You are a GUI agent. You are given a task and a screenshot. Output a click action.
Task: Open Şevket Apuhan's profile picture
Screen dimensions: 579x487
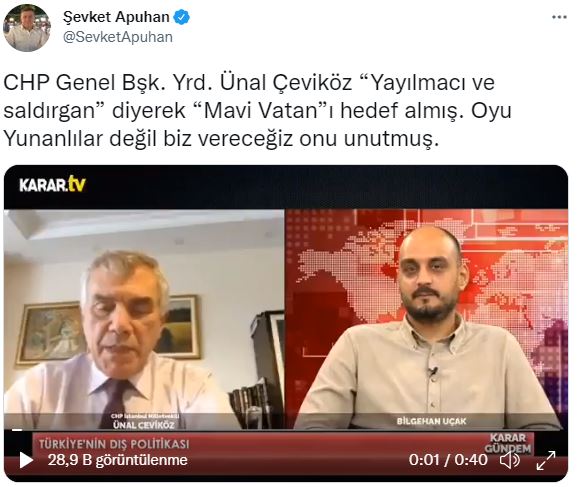pos(26,28)
